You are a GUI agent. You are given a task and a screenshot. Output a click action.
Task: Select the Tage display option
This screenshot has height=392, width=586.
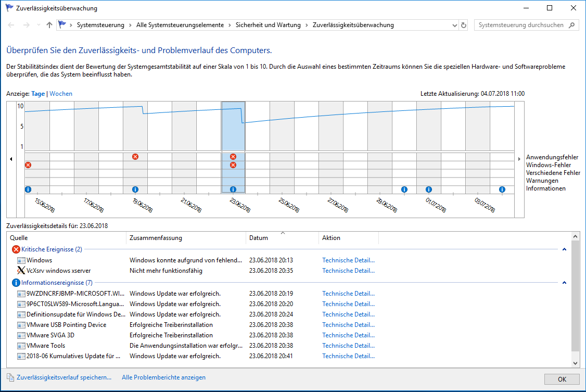point(38,93)
